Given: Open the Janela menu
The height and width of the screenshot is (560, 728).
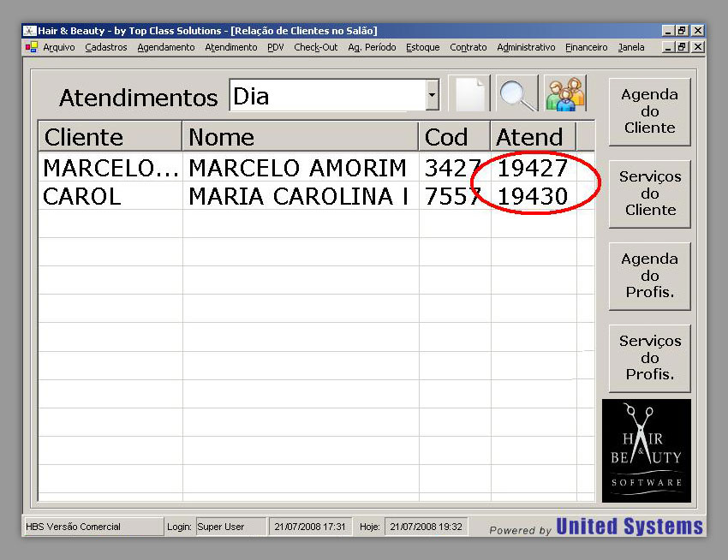Looking at the screenshot, I should tap(631, 47).
